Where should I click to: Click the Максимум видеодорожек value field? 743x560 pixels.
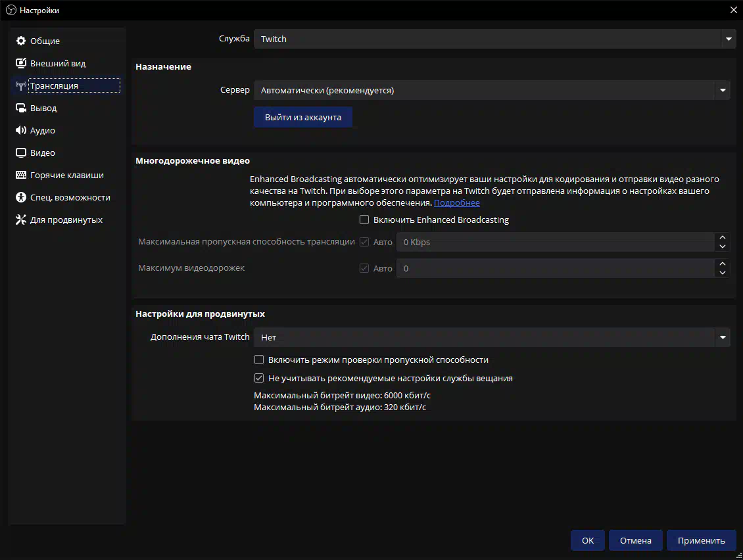556,268
